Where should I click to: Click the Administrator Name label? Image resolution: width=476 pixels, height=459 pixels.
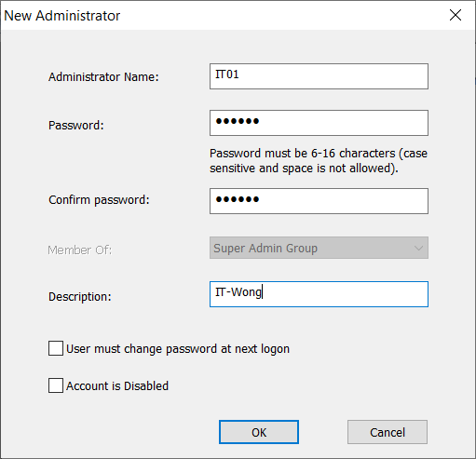[103, 77]
